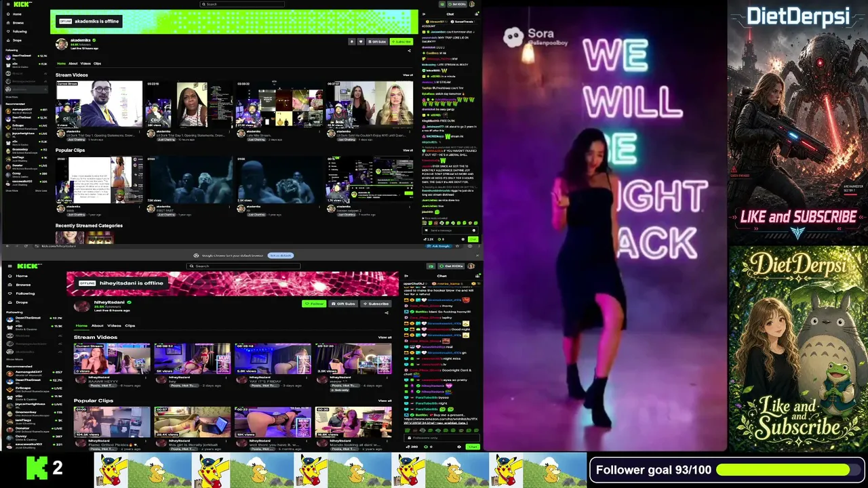Image resolution: width=868 pixels, height=488 pixels.
Task: Open chat settings gear in hiheyitsdani window
Action: (459, 447)
